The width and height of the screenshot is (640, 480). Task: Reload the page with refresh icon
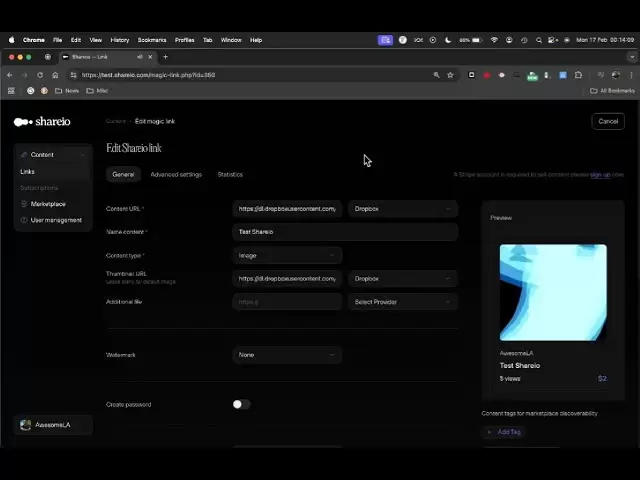click(x=40, y=75)
